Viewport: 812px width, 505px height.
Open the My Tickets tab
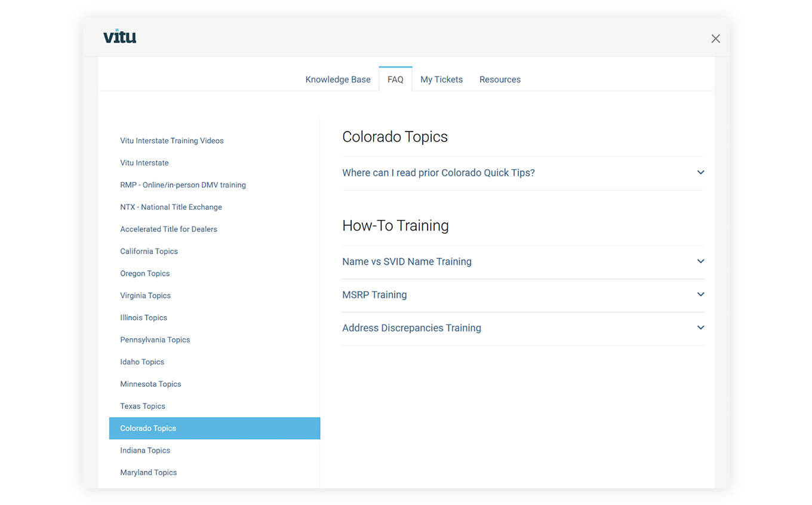441,79
